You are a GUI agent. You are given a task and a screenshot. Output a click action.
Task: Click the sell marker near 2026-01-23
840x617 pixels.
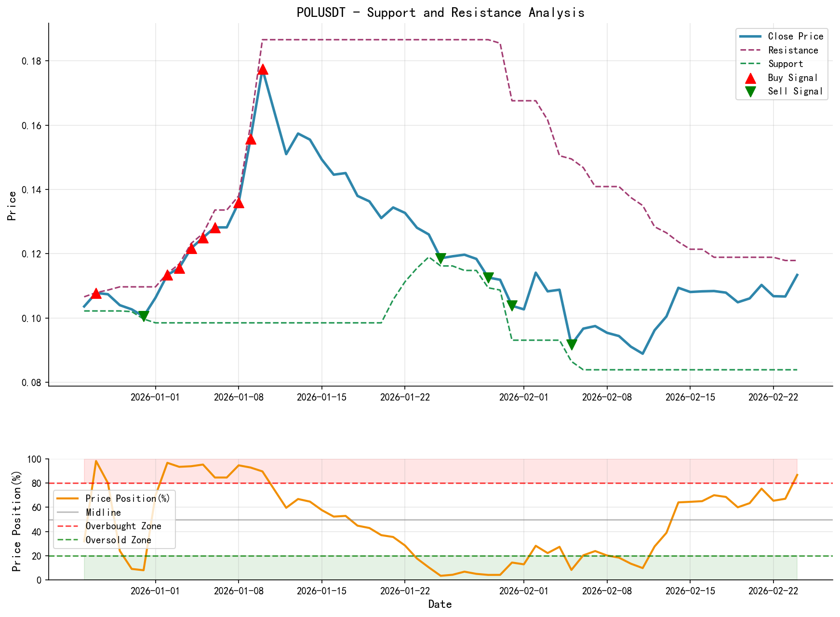click(x=441, y=258)
